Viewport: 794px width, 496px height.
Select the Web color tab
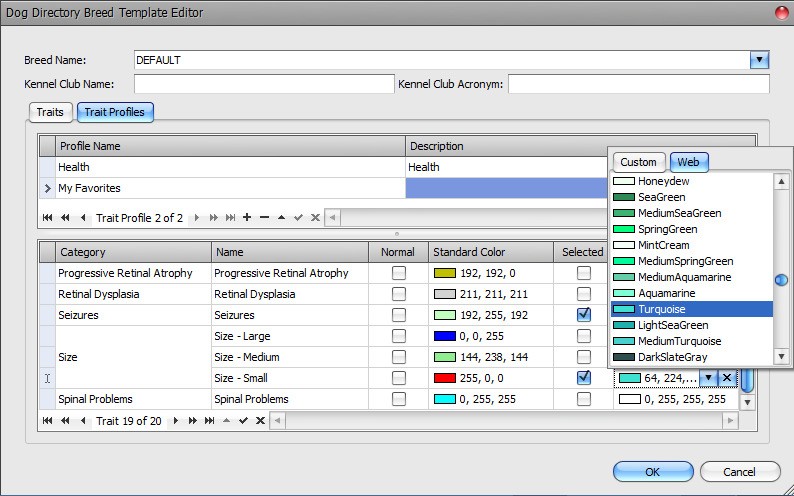(689, 162)
